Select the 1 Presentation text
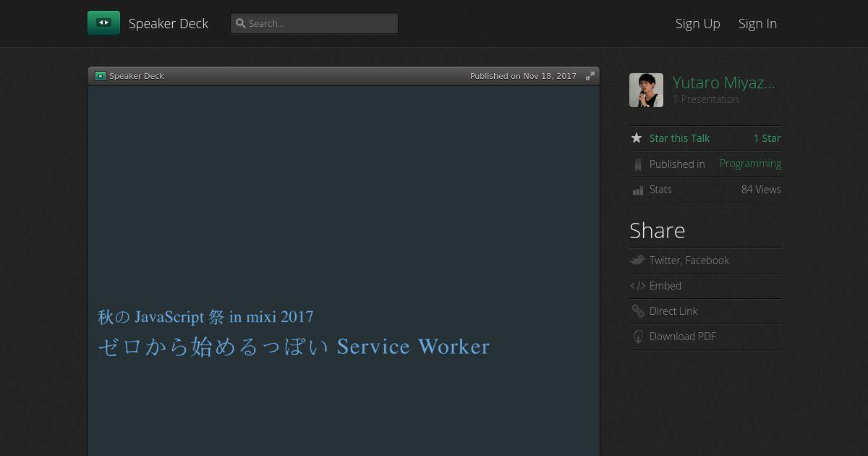The width and height of the screenshot is (868, 456). tap(706, 99)
